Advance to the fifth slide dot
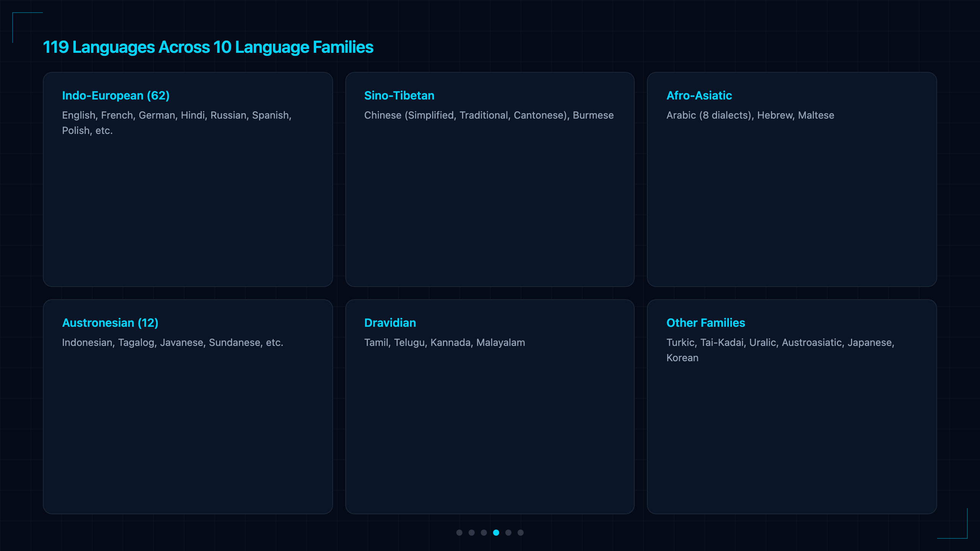980x551 pixels. point(508,533)
